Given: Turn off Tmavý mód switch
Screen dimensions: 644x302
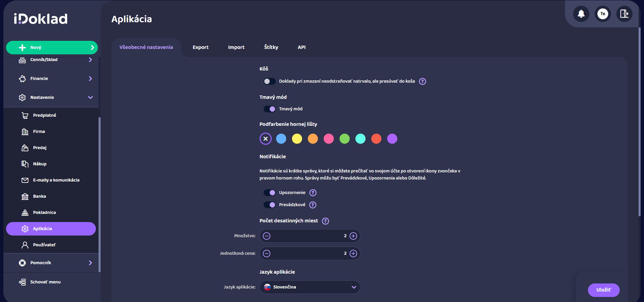Looking at the screenshot, I should pos(269,109).
